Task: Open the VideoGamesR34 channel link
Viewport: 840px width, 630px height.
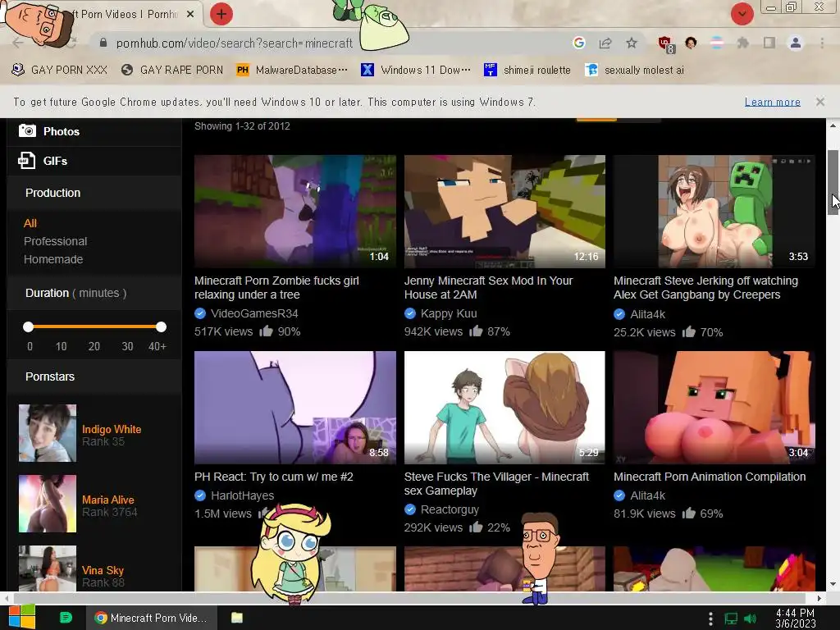Action: point(254,313)
